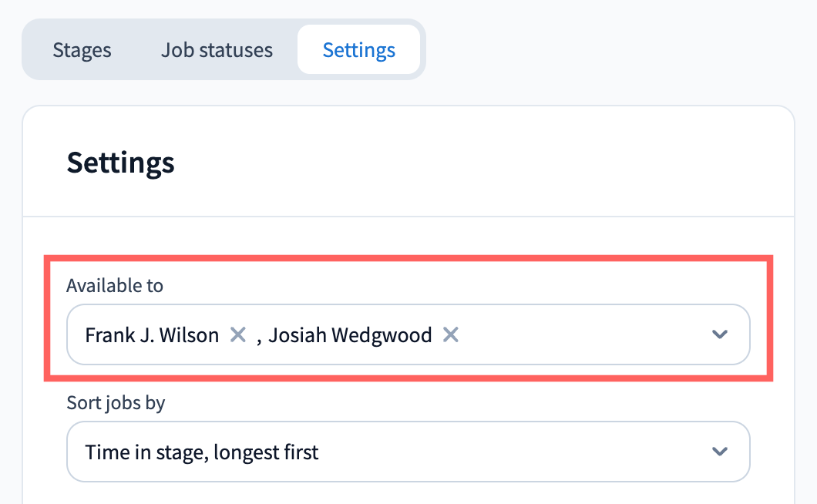Click the Sort jobs by label

[x=116, y=402]
